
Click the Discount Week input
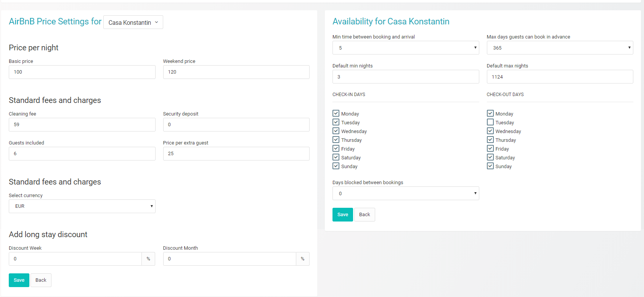75,259
